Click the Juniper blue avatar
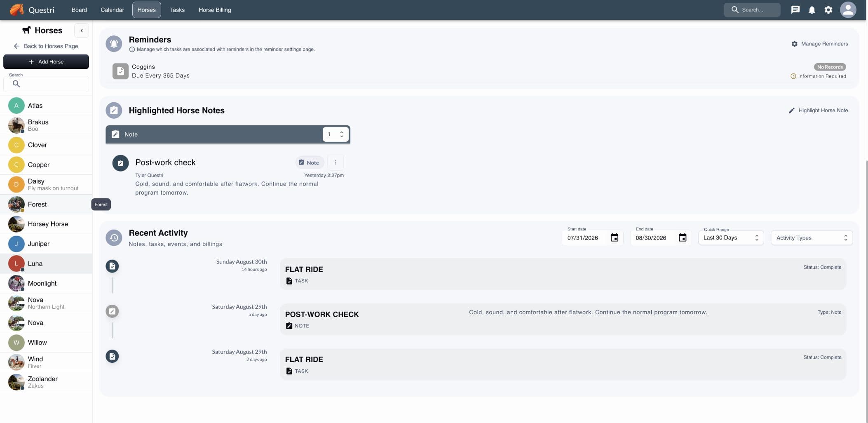Image resolution: width=868 pixels, height=423 pixels. [16, 244]
